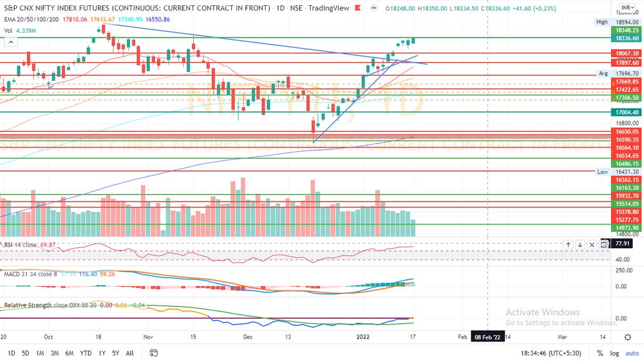Screen dimensions: 644x362
Task: Click the 15514.05 price label
Action: coord(627,204)
